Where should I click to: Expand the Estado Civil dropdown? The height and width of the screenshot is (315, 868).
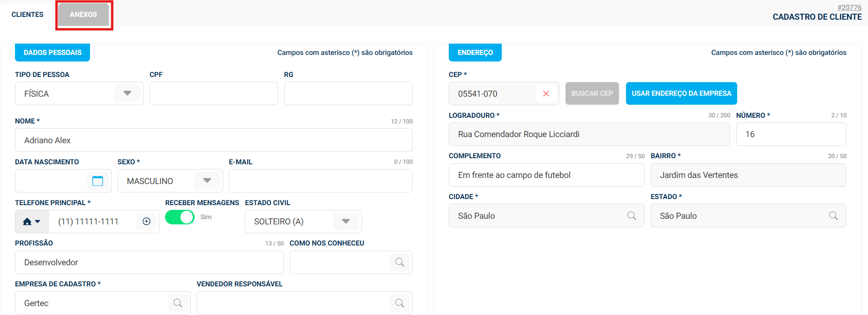[x=346, y=222]
